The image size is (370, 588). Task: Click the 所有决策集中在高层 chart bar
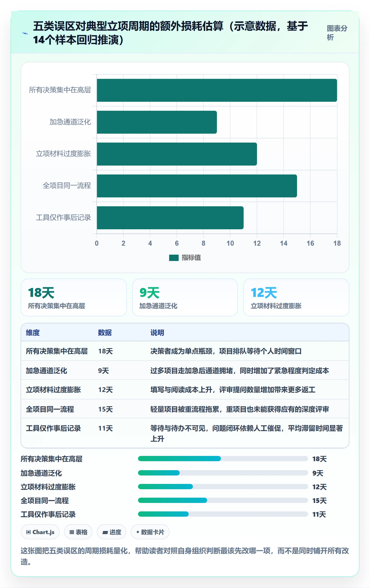(x=217, y=90)
